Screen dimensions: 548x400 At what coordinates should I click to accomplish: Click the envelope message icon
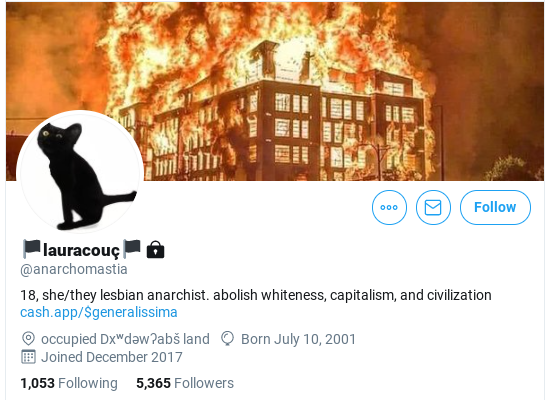point(433,207)
